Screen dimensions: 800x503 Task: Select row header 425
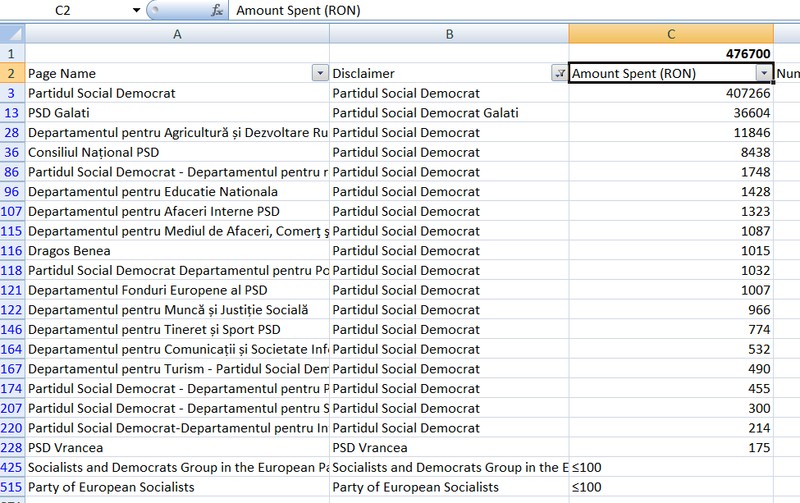click(12, 467)
